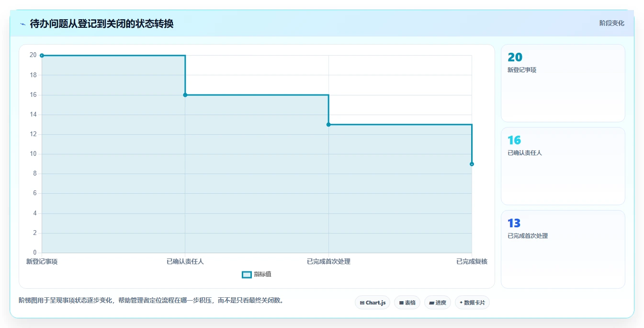Click the big number 16 in card

(x=514, y=141)
